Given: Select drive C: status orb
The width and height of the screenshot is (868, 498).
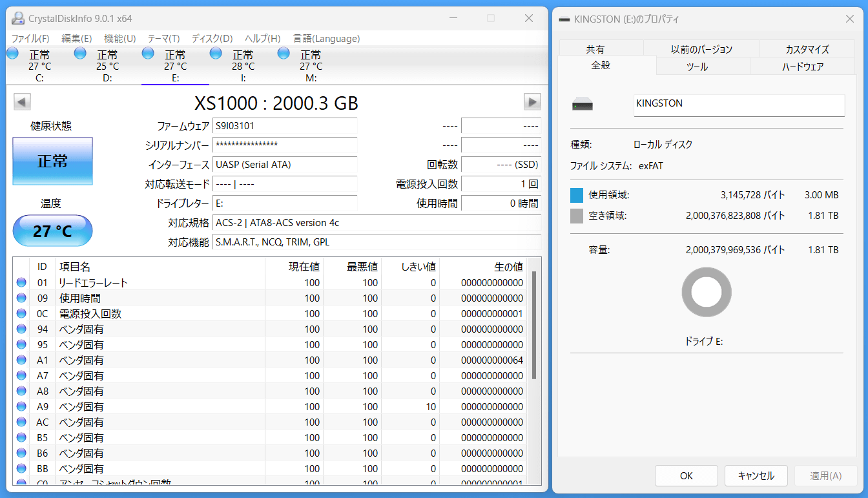Looking at the screenshot, I should point(12,54).
